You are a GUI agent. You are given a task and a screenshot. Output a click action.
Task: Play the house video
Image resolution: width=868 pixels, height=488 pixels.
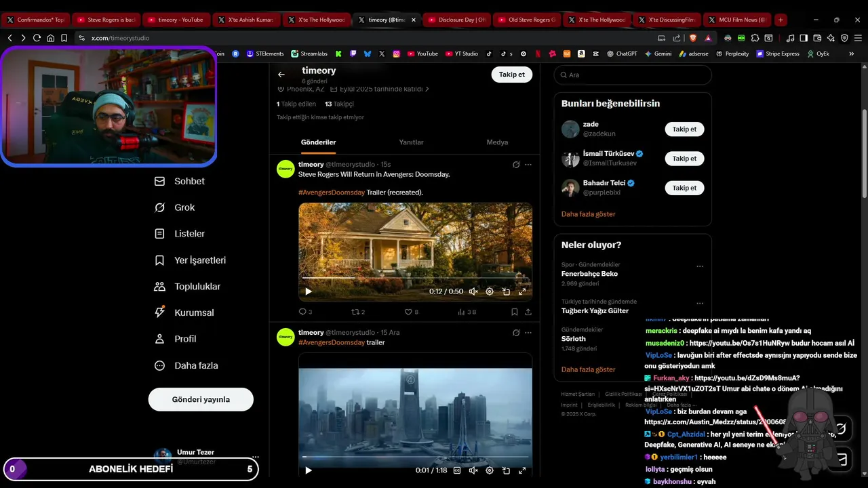tap(309, 291)
